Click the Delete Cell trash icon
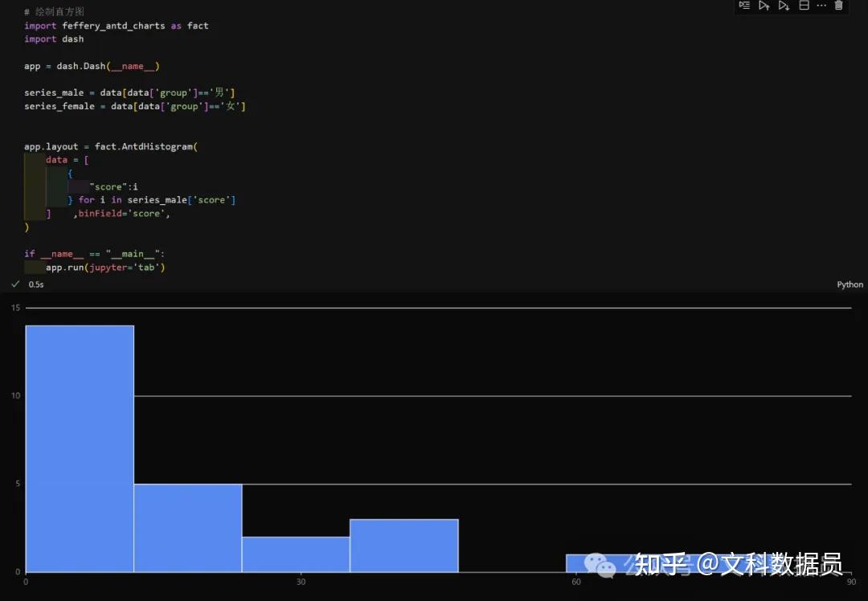This screenshot has width=868, height=601. (x=838, y=6)
